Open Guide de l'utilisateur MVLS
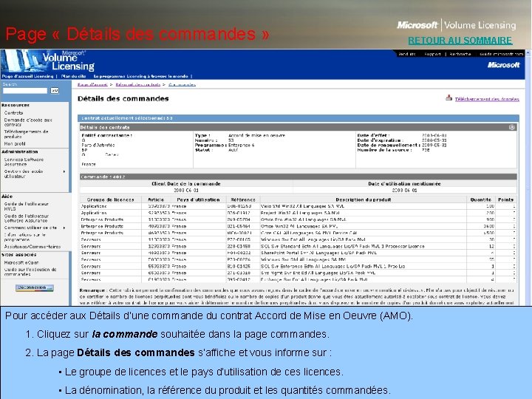Screen dimensions: 532x399 click(26, 206)
